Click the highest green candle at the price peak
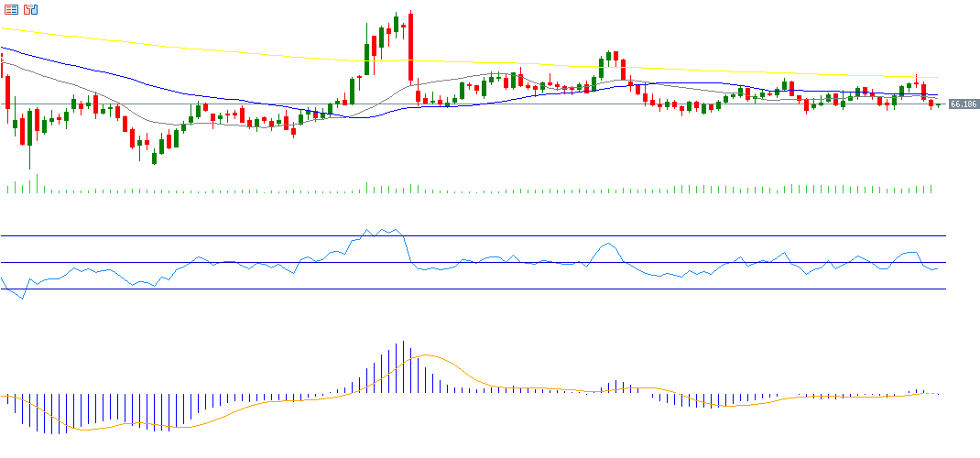 [396, 24]
